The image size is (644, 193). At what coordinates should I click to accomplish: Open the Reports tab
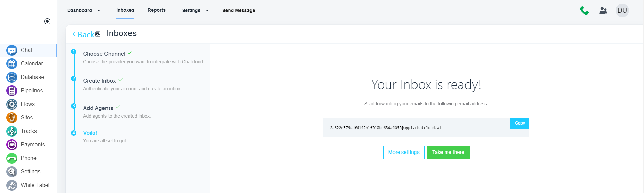[157, 10]
